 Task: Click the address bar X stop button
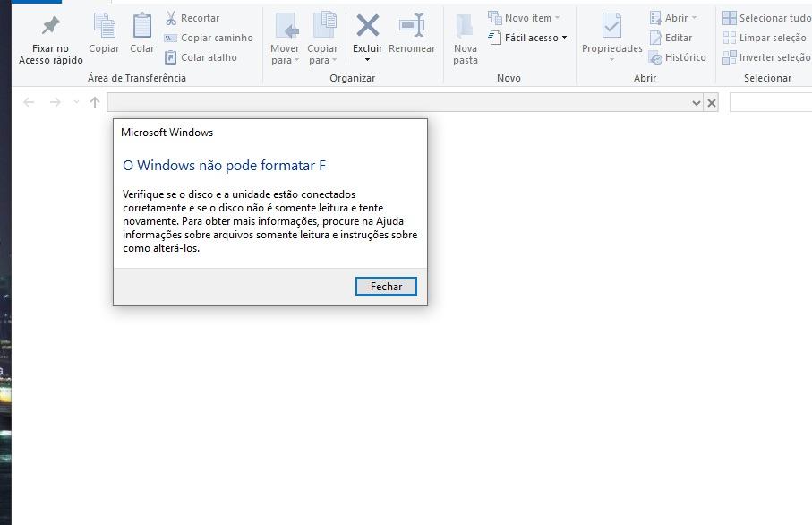coord(712,103)
